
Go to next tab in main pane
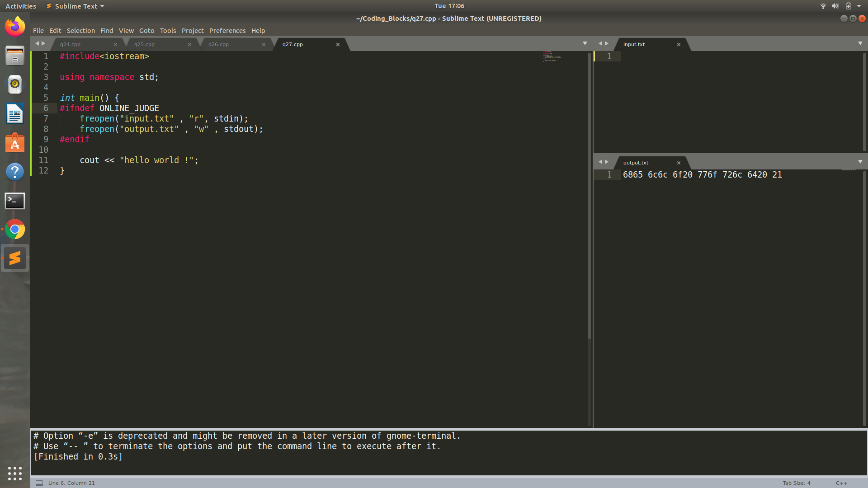click(x=43, y=43)
